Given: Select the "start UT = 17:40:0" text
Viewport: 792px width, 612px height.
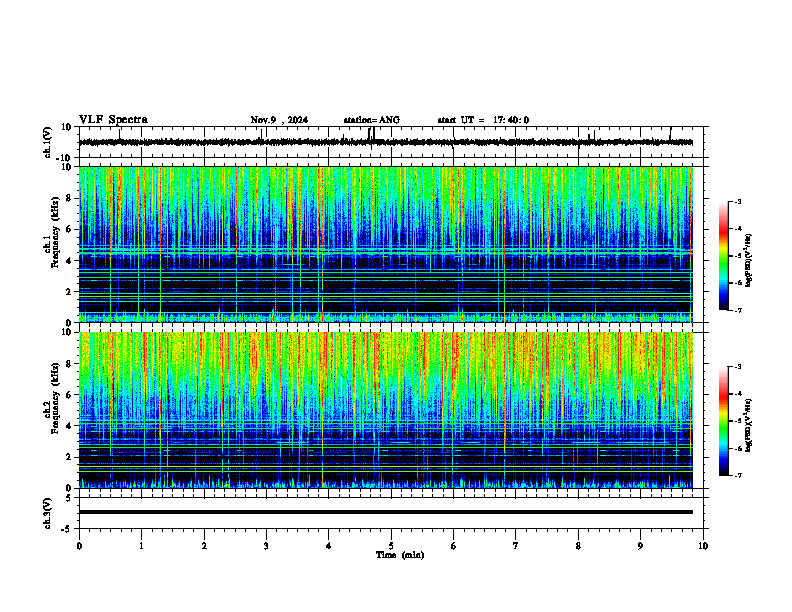Looking at the screenshot, I should [483, 120].
